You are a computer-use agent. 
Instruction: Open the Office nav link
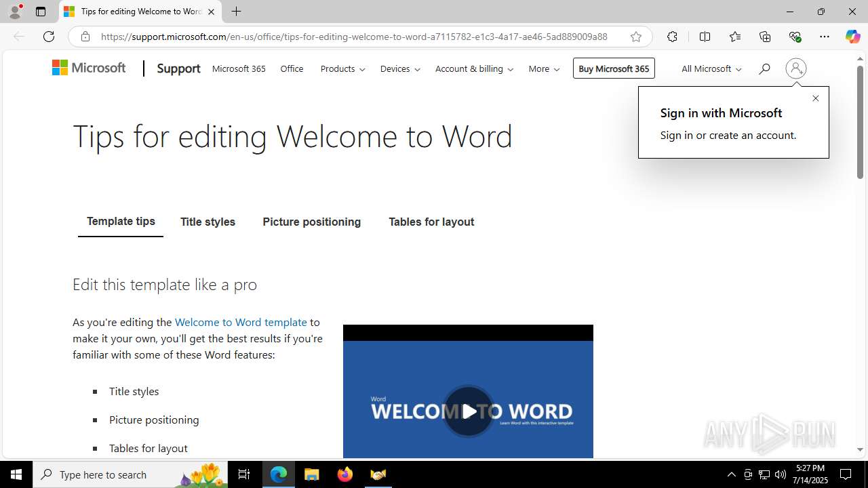coord(292,68)
